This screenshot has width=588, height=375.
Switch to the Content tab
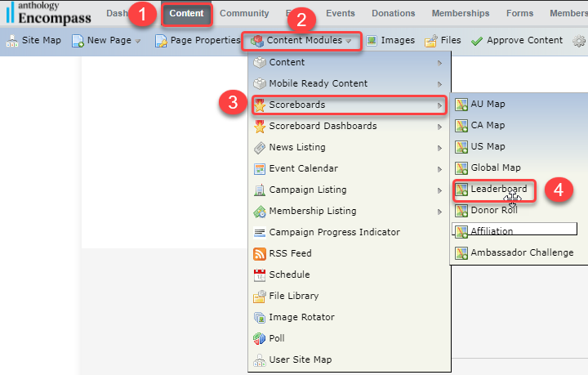(x=186, y=13)
